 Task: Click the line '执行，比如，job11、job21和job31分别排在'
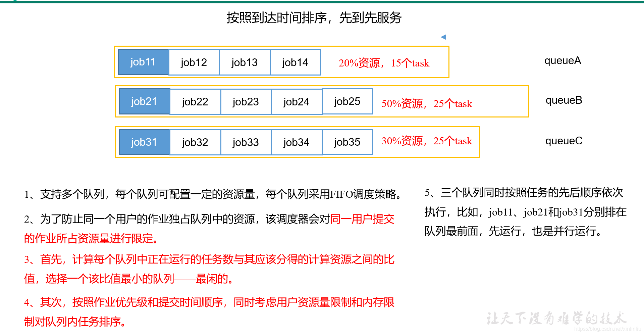pos(526,212)
